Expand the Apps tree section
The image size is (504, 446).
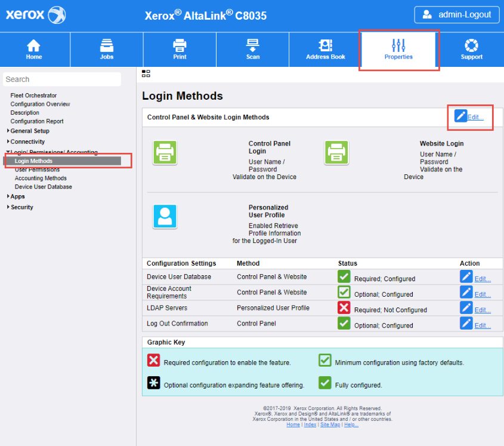click(8, 196)
